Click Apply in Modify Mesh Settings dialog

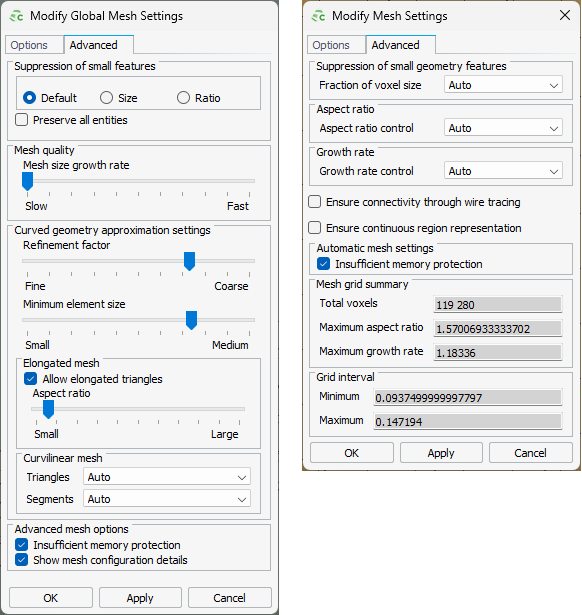click(x=441, y=453)
